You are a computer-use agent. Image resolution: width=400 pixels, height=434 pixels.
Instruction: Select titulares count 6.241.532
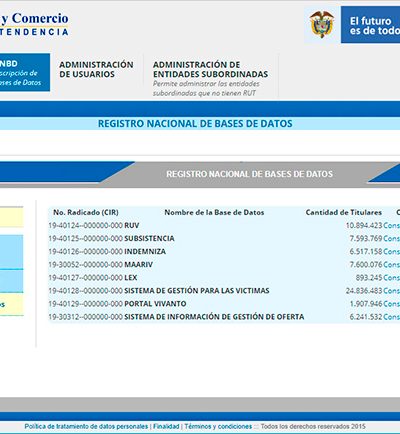point(366,317)
